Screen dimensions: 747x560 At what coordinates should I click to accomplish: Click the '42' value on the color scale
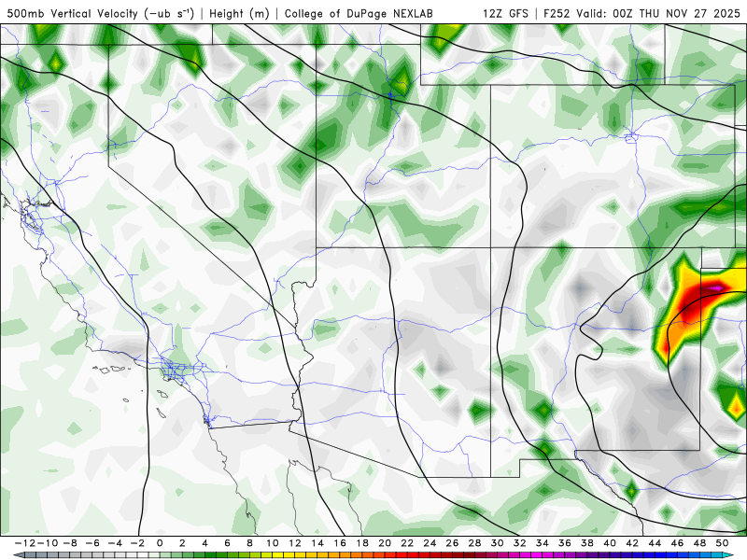click(x=632, y=543)
